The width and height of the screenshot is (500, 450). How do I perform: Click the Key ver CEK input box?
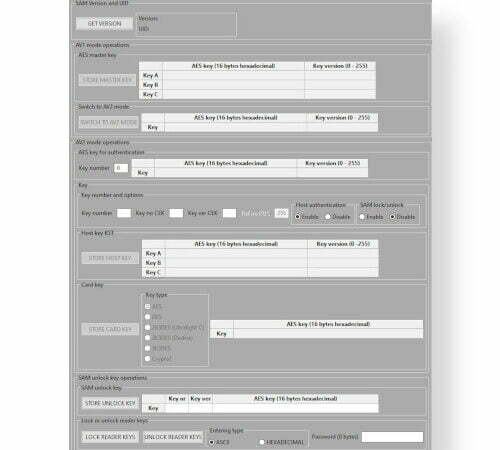point(229,213)
